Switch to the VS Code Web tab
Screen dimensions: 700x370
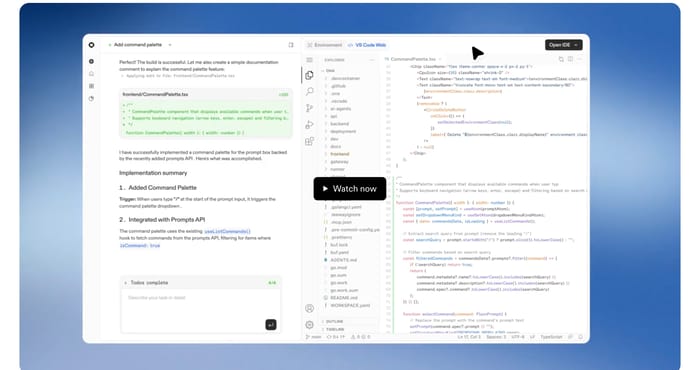coord(367,45)
